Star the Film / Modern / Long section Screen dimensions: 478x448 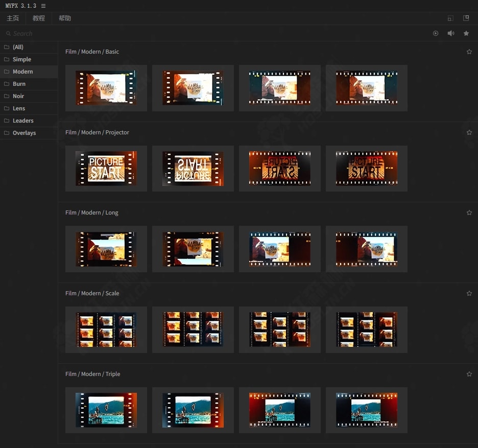(469, 213)
